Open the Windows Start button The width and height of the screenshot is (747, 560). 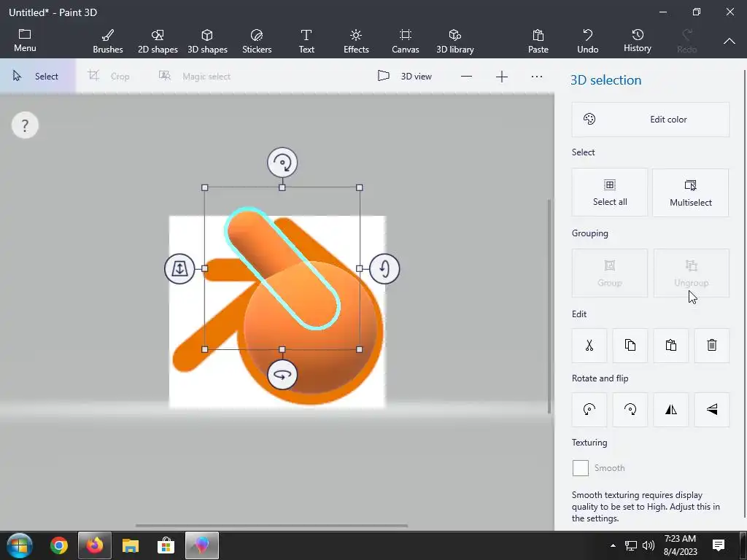[x=20, y=545]
